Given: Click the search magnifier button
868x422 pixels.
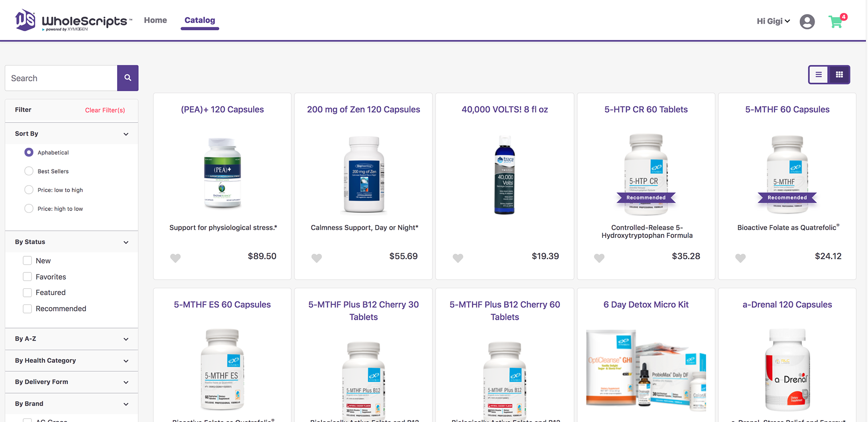Looking at the screenshot, I should (127, 78).
